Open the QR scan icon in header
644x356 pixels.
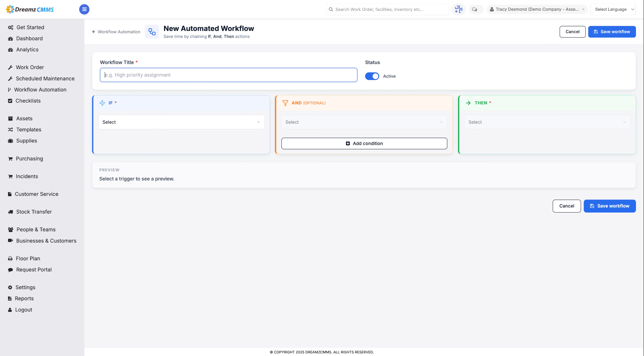click(x=459, y=9)
